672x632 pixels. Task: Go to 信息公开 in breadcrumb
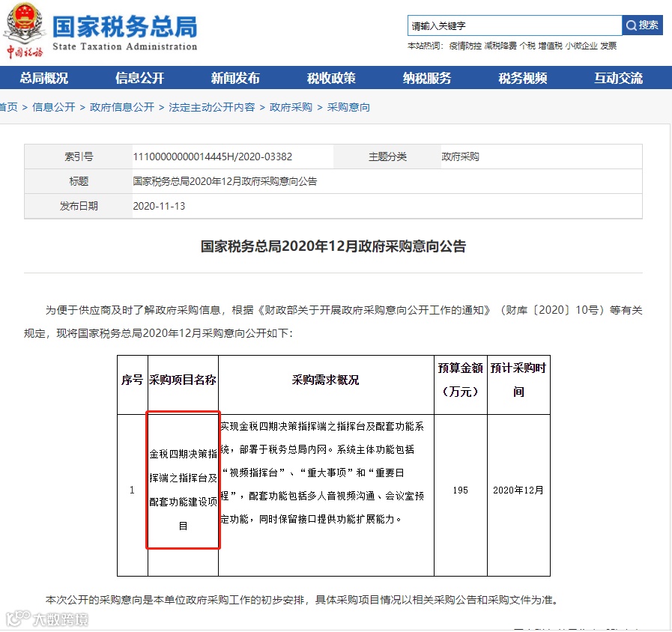click(x=54, y=107)
